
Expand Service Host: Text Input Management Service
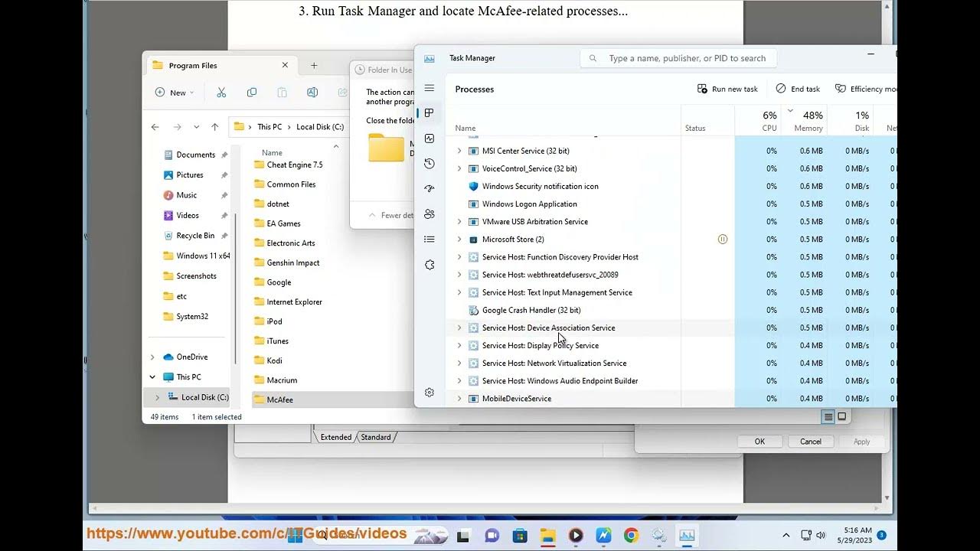(459, 292)
